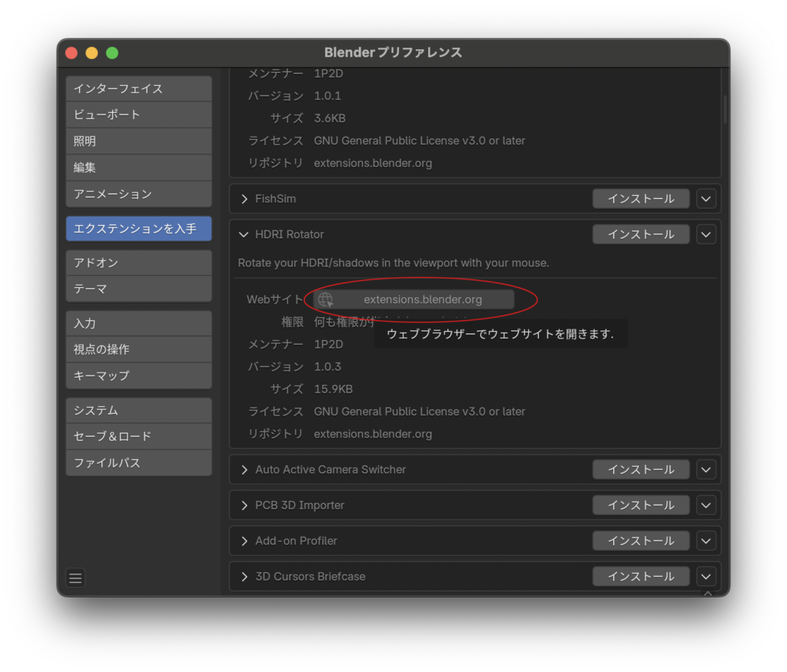This screenshot has width=787, height=672.
Task: Zoom the window with the green button
Action: point(112,53)
